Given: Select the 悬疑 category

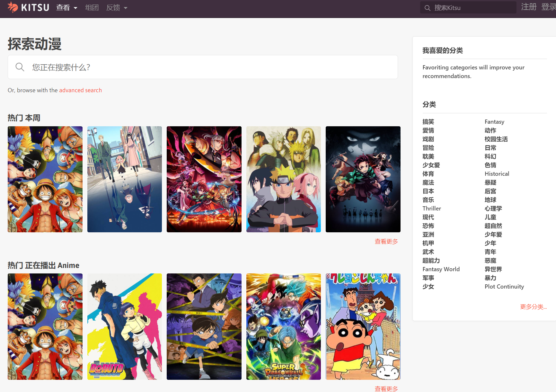Looking at the screenshot, I should point(490,183).
